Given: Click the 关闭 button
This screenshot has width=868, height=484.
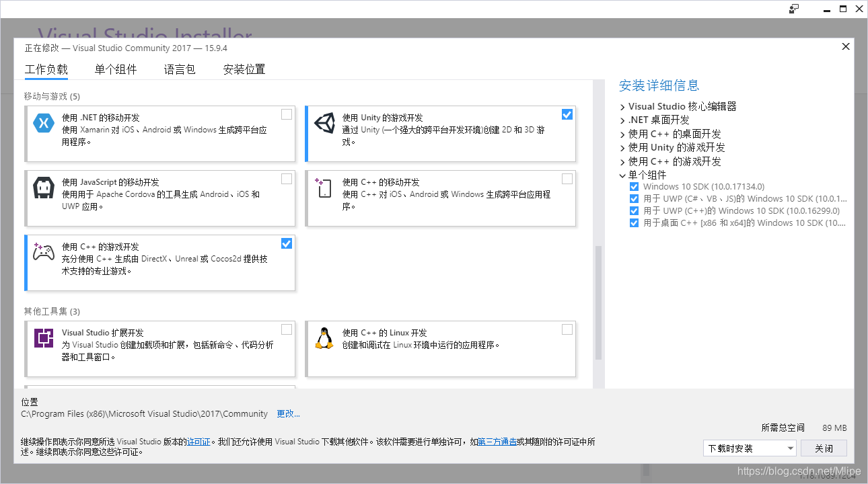Looking at the screenshot, I should [x=824, y=448].
